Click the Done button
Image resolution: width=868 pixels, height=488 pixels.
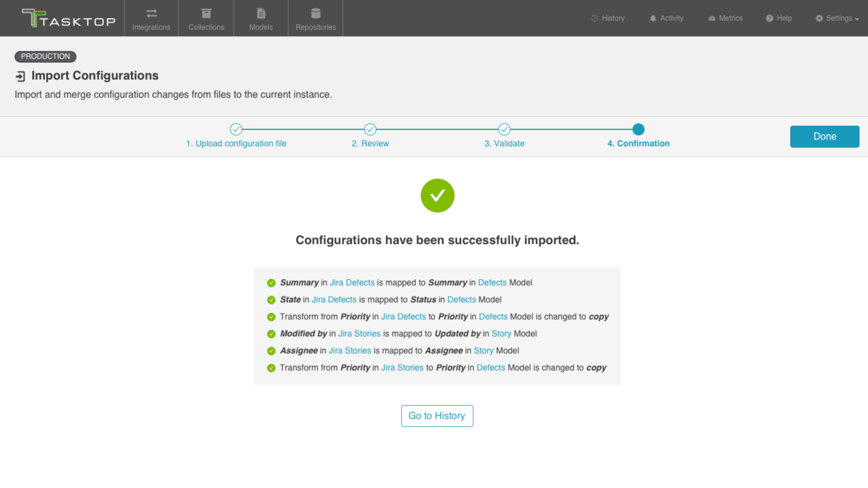point(824,137)
